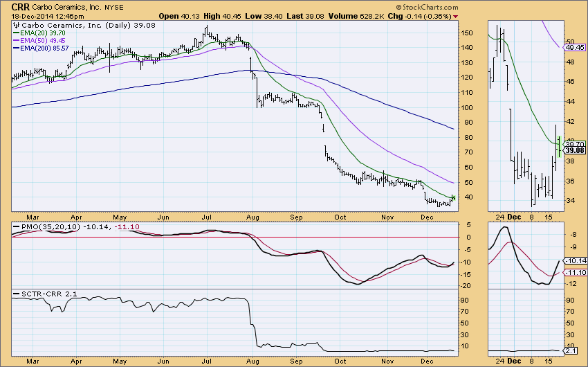
Task: Click the 18-Dec-2014 12:46pm timestamp
Action: coord(48,16)
